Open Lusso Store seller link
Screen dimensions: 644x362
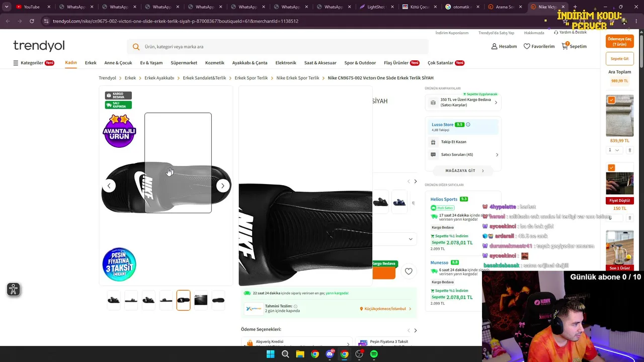(x=442, y=125)
